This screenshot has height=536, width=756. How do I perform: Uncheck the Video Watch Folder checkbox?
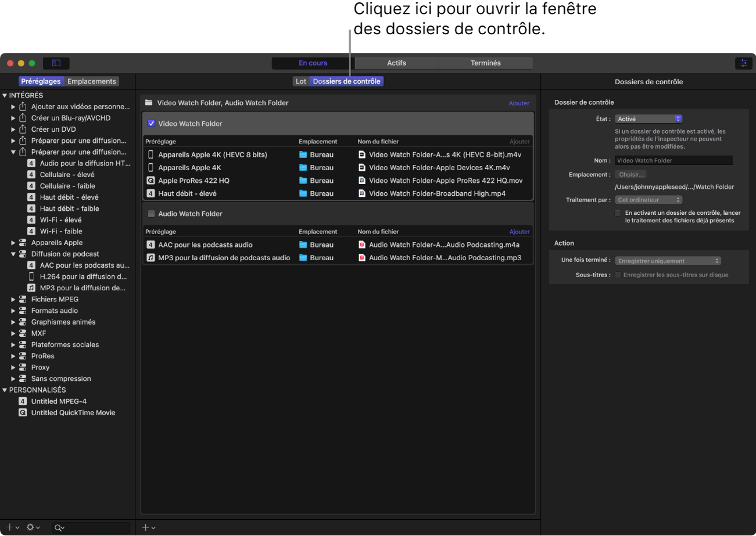(x=152, y=123)
